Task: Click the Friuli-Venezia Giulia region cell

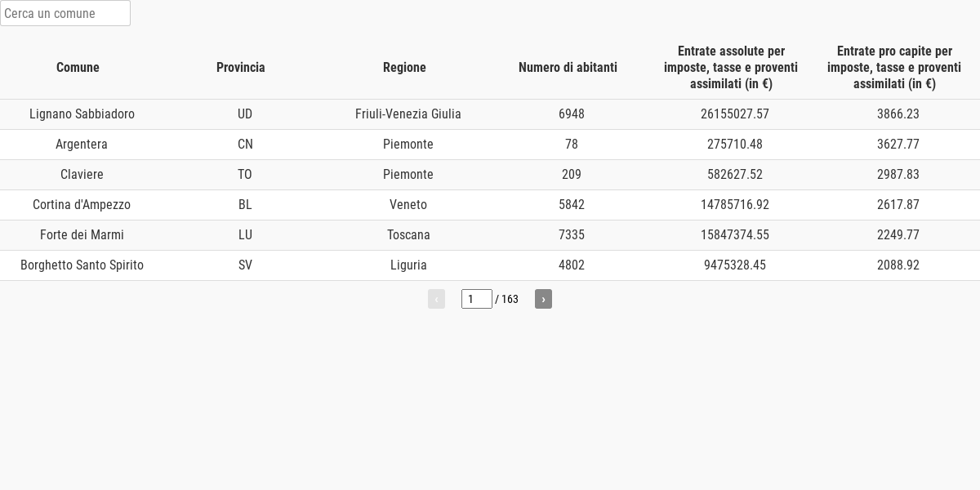Action: pyautogui.click(x=408, y=114)
